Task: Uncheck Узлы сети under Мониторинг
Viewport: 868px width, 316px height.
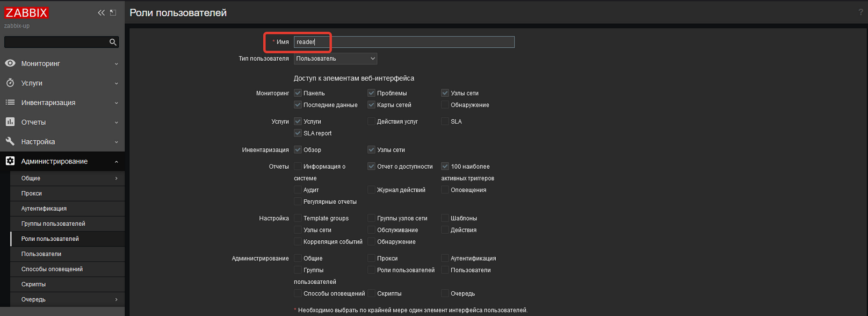Action: 445,93
